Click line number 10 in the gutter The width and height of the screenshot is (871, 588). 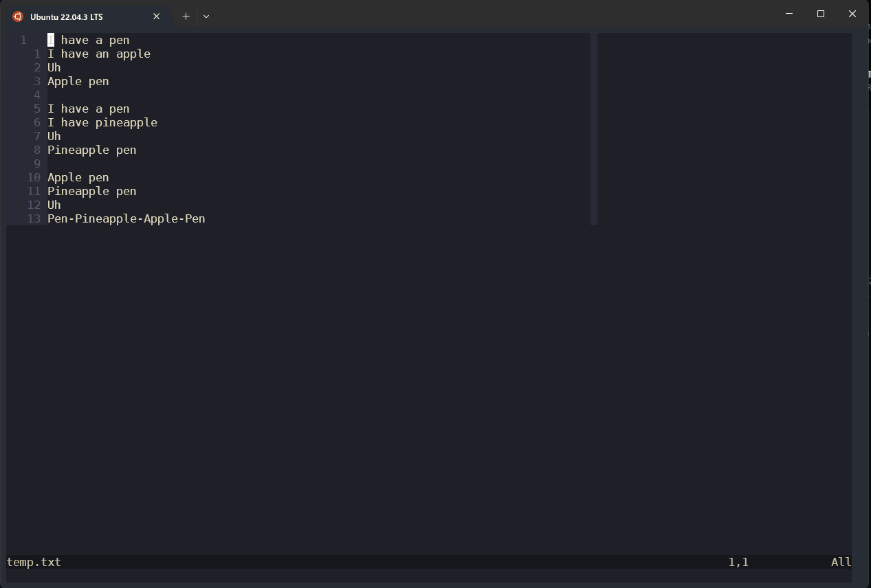coord(33,177)
